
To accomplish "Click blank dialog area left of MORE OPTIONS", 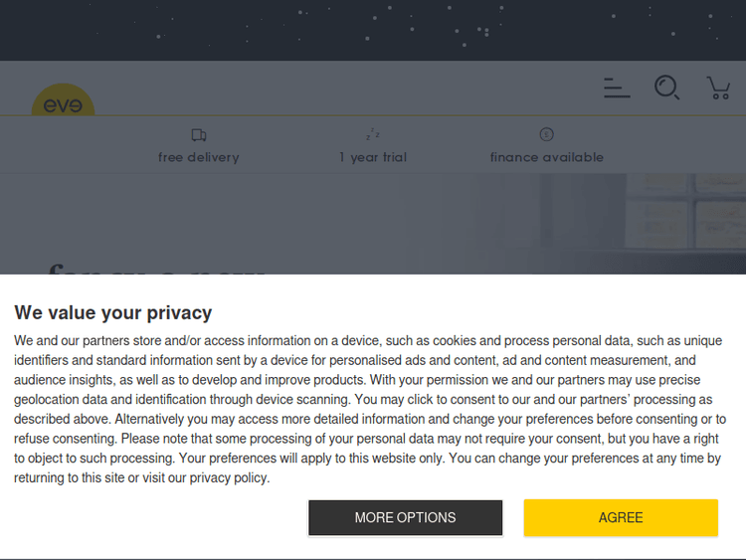I will click(149, 517).
